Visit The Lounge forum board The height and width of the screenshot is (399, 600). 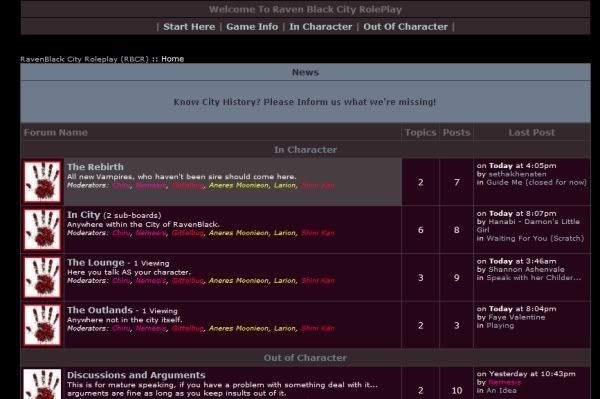tap(96, 262)
